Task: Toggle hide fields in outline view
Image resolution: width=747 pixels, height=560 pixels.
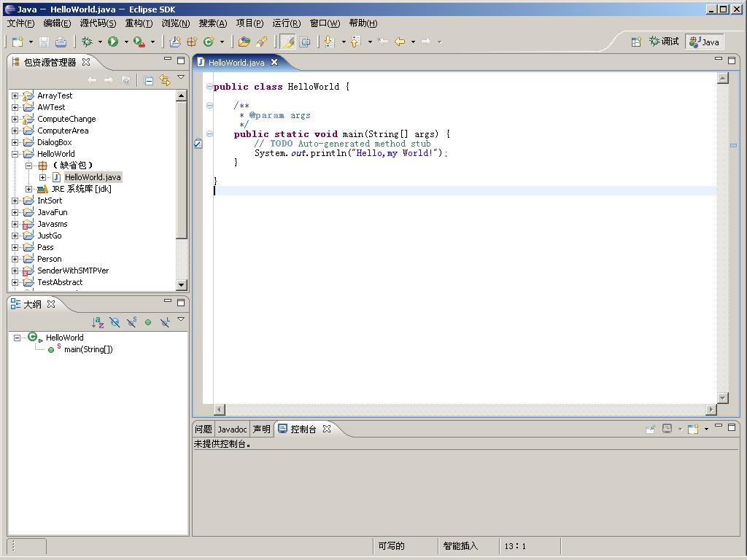Action: tap(115, 322)
